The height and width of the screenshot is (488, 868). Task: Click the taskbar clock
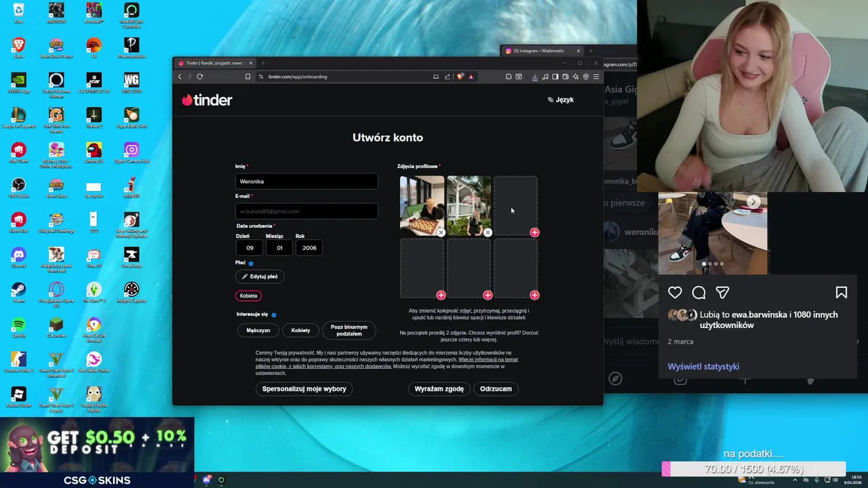[x=854, y=480]
